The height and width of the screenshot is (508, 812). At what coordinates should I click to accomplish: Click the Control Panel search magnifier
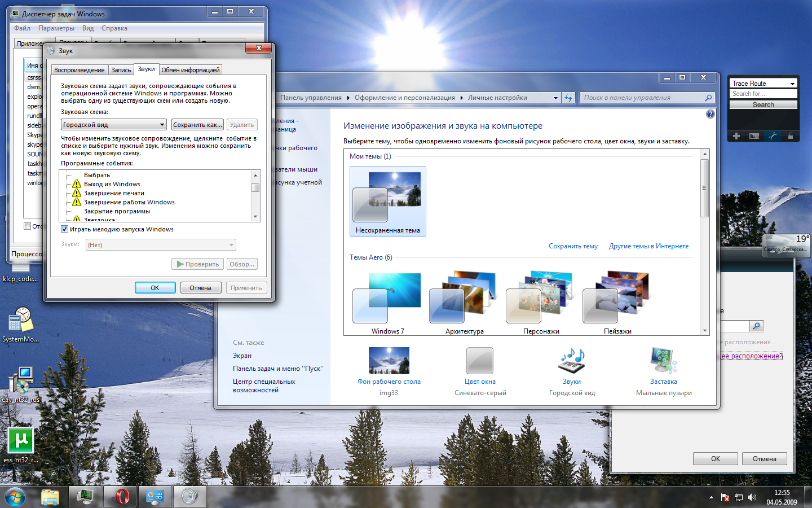click(708, 98)
